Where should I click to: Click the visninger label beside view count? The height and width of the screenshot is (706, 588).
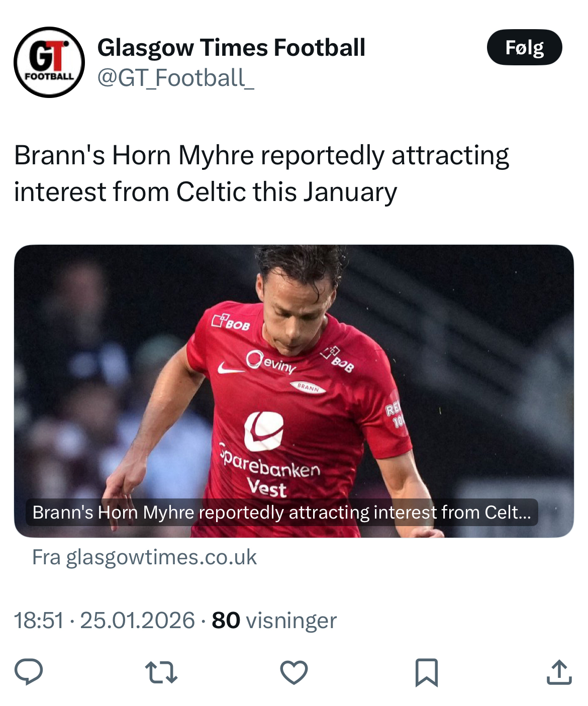(x=291, y=621)
